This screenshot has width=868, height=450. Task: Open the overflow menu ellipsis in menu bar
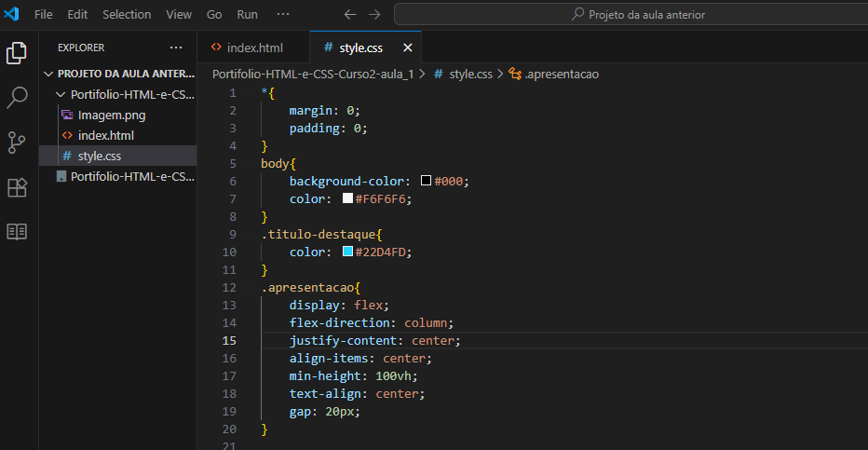(x=283, y=14)
